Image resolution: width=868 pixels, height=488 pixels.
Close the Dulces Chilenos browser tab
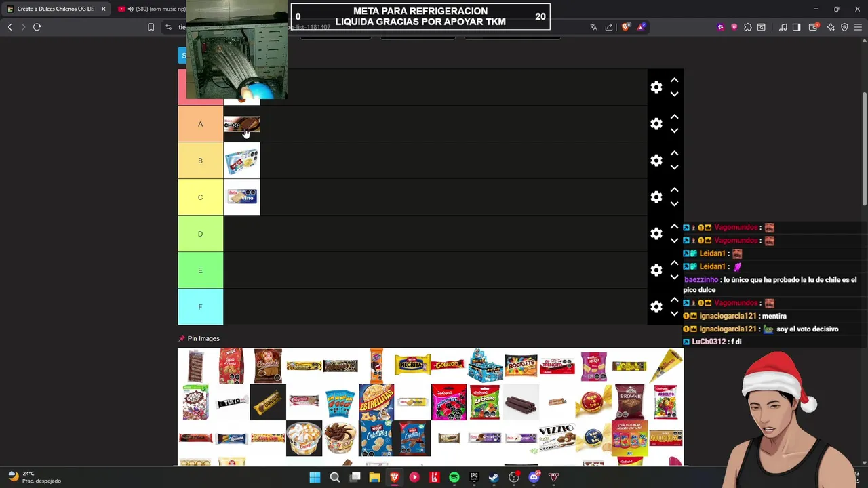[103, 9]
